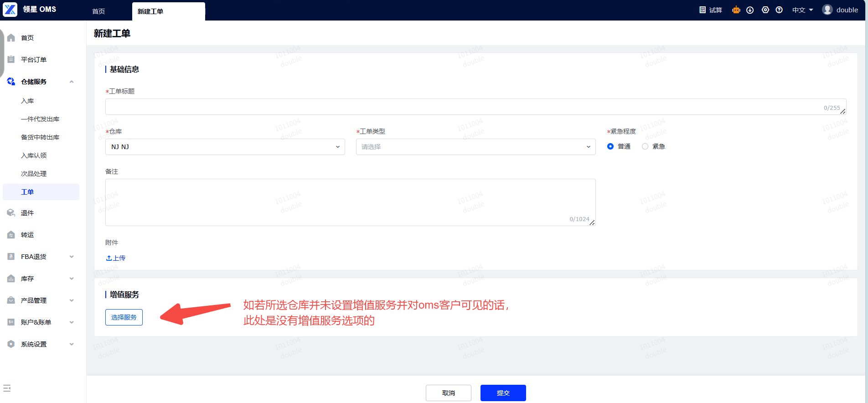Viewport: 868px width, 403px height.
Task: Select the 紧急 urgency radio button
Action: click(645, 146)
